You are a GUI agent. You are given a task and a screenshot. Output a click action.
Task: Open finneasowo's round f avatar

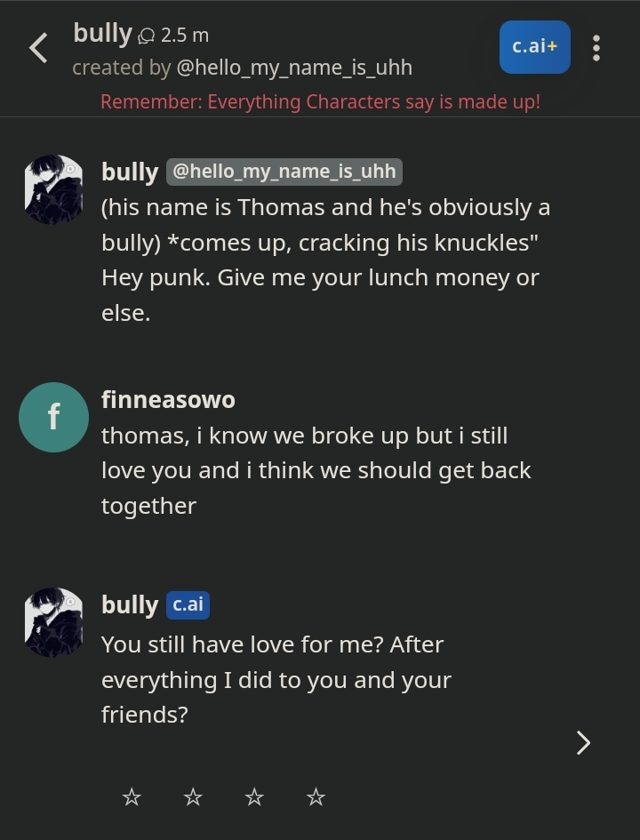(x=53, y=417)
